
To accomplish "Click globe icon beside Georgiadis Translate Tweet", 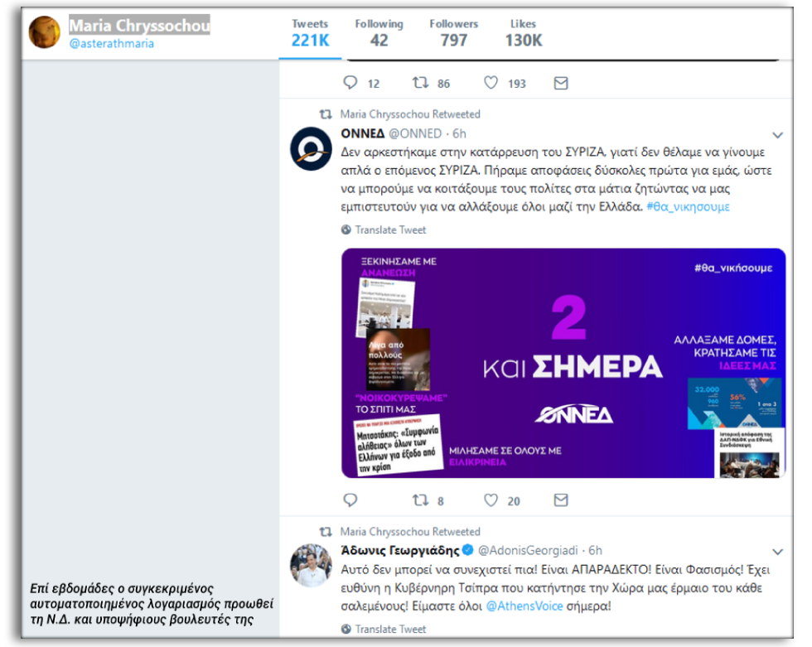I will coord(346,629).
